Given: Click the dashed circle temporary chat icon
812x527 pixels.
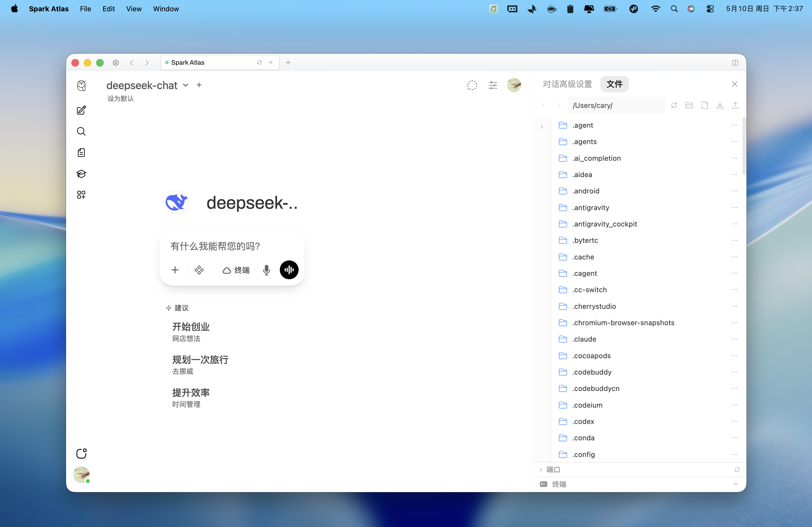Looking at the screenshot, I should (472, 85).
